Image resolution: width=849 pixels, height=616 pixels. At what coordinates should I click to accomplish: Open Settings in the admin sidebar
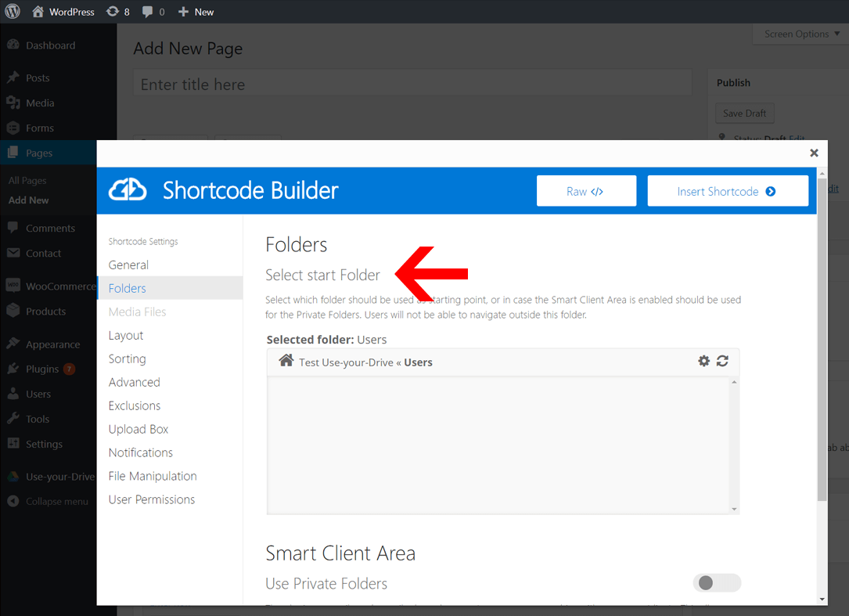coord(44,445)
